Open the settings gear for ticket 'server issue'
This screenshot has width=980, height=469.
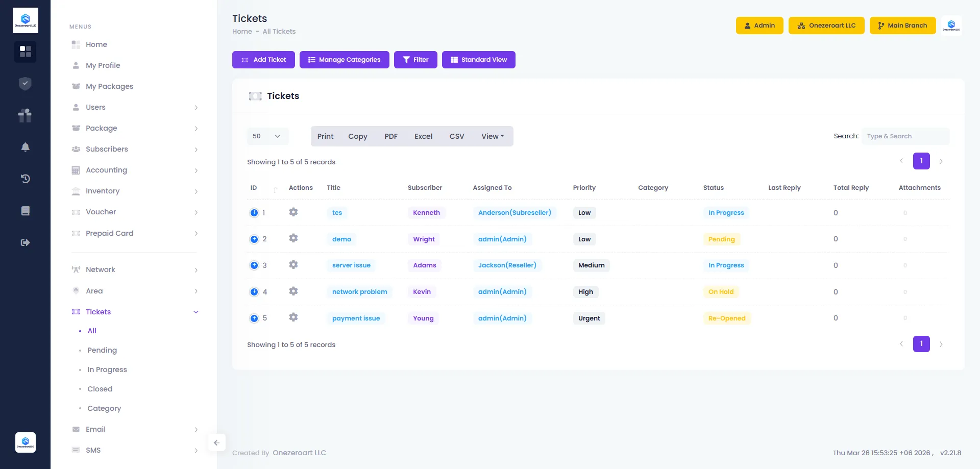click(x=293, y=264)
